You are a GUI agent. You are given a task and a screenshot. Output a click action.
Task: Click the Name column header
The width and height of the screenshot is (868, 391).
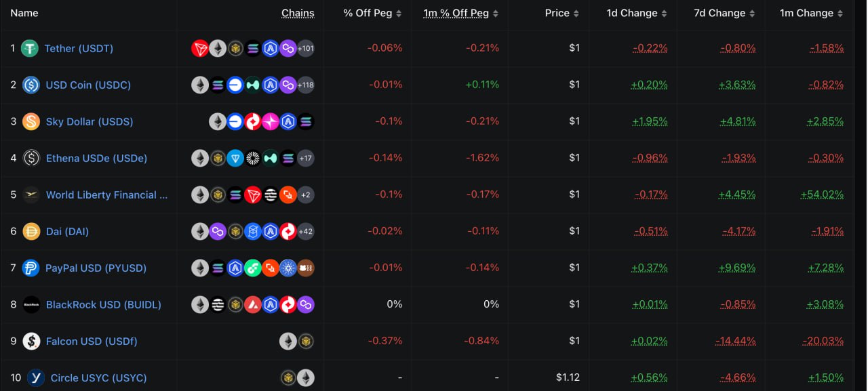pyautogui.click(x=24, y=13)
